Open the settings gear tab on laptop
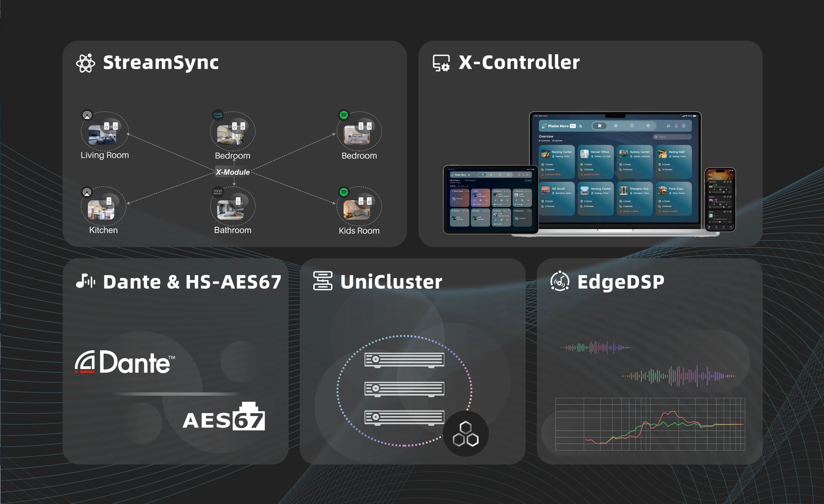This screenshot has height=504, width=824. pos(648,126)
